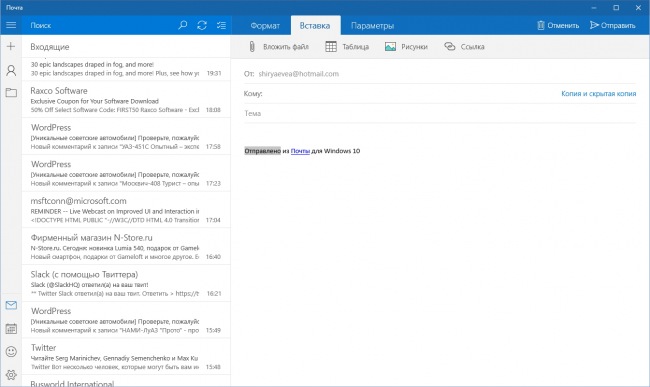The height and width of the screenshot is (387, 650).
Task: Click the Тема subject field
Action: coord(439,113)
